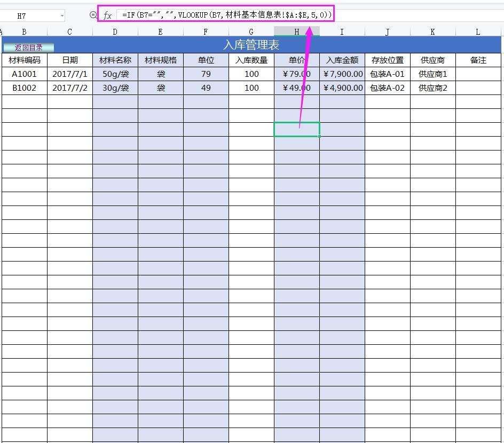Click the 材料规格 header cell
Viewport: 504px width, 443px height.
point(160,60)
